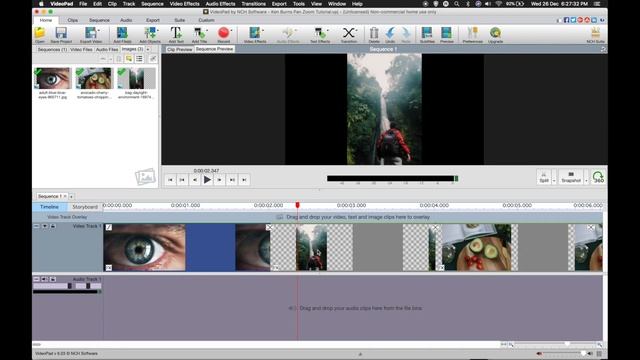Click the NCH Suite icon
640x360 pixels.
point(596,34)
